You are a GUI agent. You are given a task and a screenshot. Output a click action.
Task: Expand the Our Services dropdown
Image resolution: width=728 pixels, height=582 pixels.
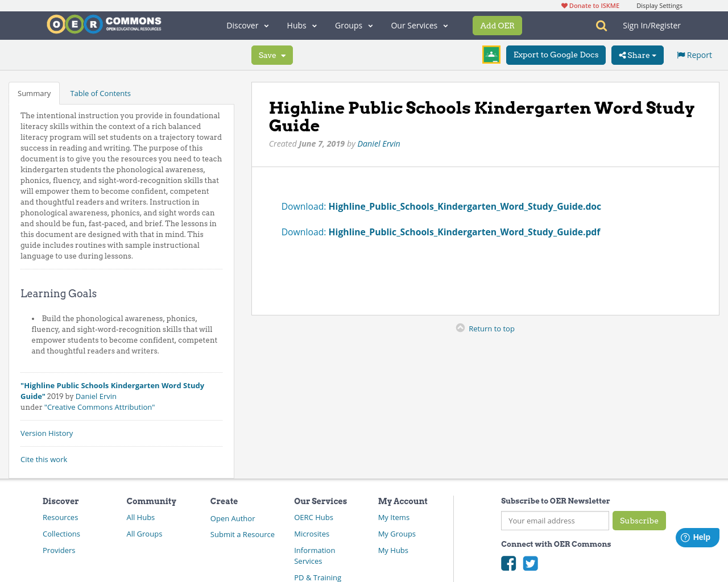[x=419, y=25]
